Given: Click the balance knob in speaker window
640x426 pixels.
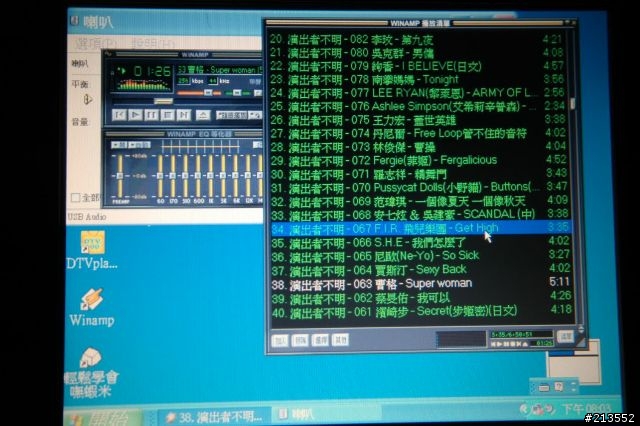Looking at the screenshot, I should pyautogui.click(x=87, y=100).
